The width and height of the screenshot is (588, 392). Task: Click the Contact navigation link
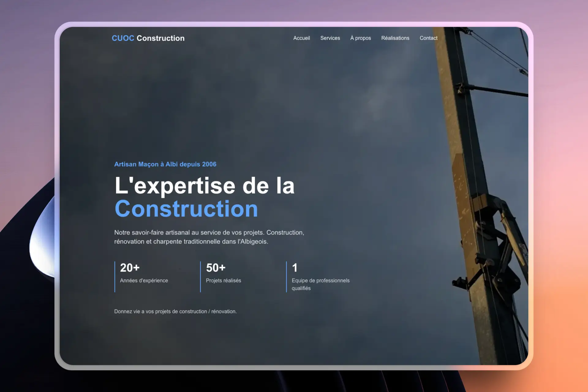pyautogui.click(x=428, y=38)
